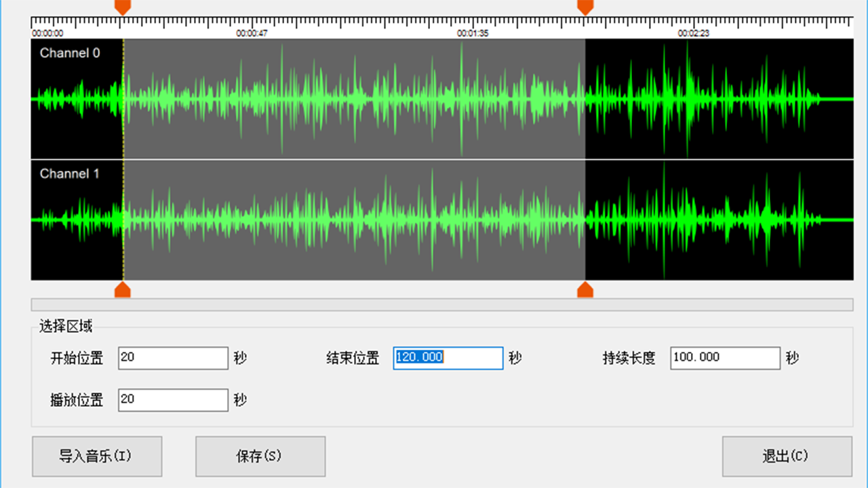Image resolution: width=868 pixels, height=488 pixels.
Task: Click the 持续长度 duration input field
Action: (724, 358)
